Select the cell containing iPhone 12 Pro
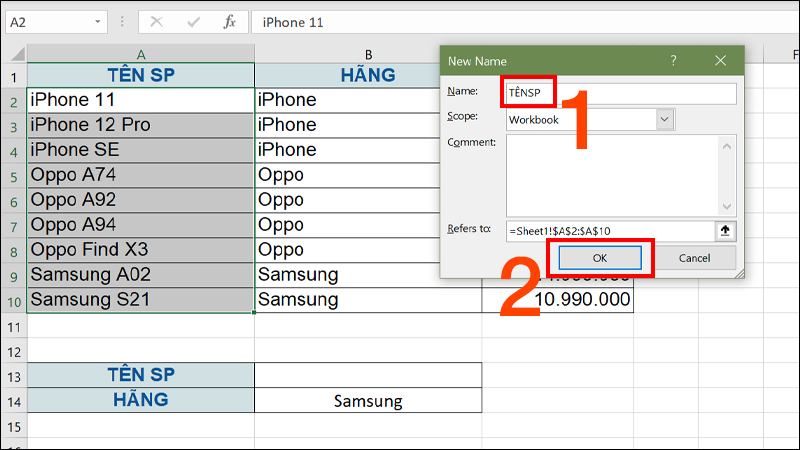This screenshot has width=800, height=450. (x=140, y=125)
